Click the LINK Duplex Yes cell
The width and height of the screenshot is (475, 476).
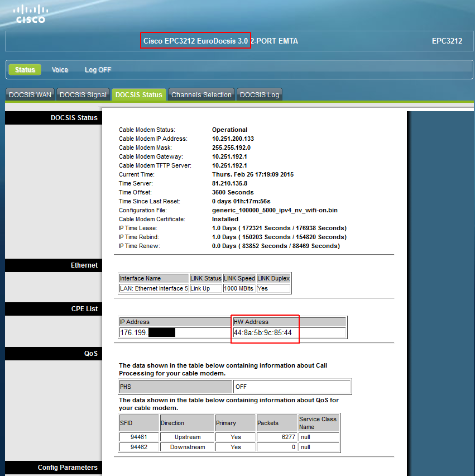274,288
